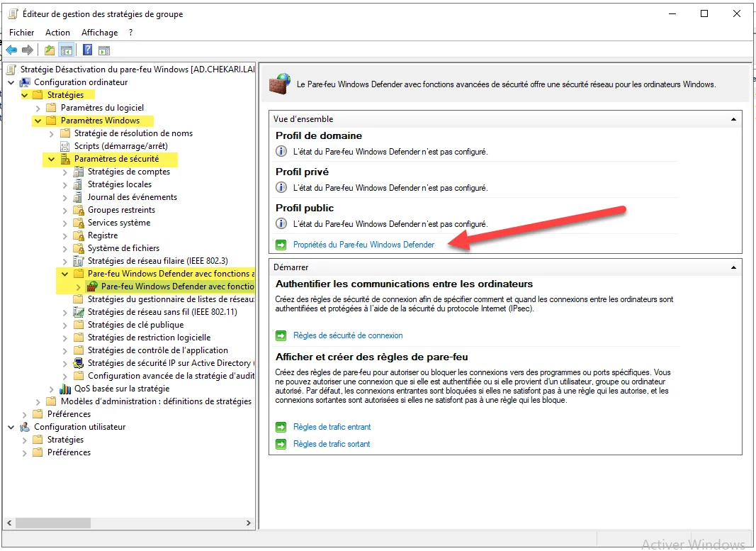The height and width of the screenshot is (551, 756).
Task: Click the firewall brick icon in the tree
Action: [x=92, y=286]
